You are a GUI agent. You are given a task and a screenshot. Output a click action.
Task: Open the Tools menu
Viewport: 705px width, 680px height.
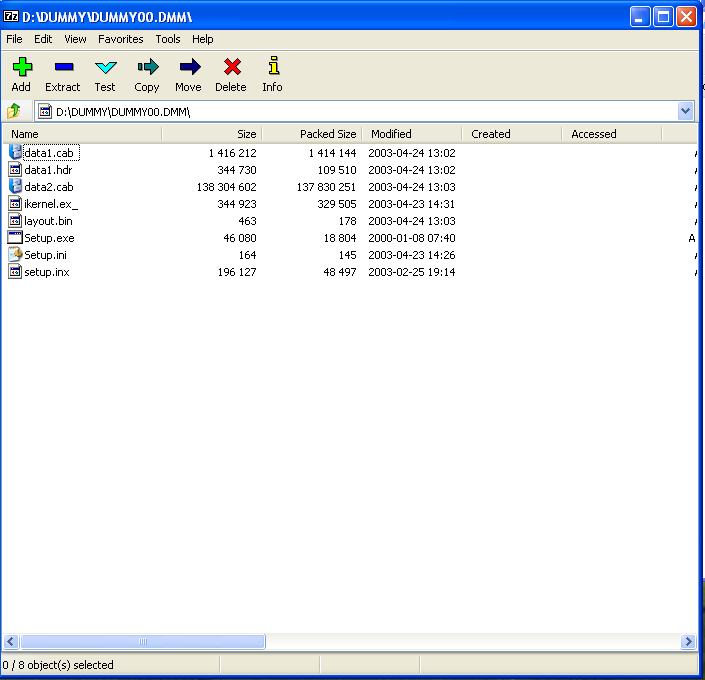pos(168,39)
